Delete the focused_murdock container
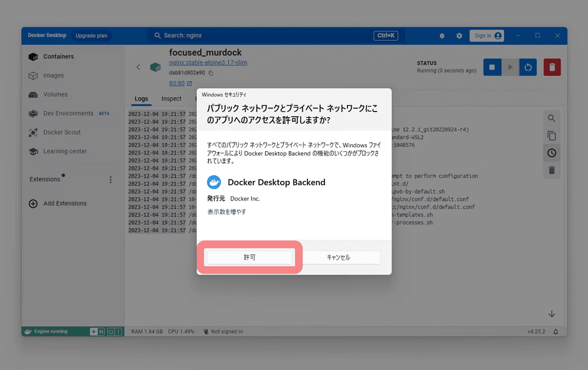 pos(552,67)
